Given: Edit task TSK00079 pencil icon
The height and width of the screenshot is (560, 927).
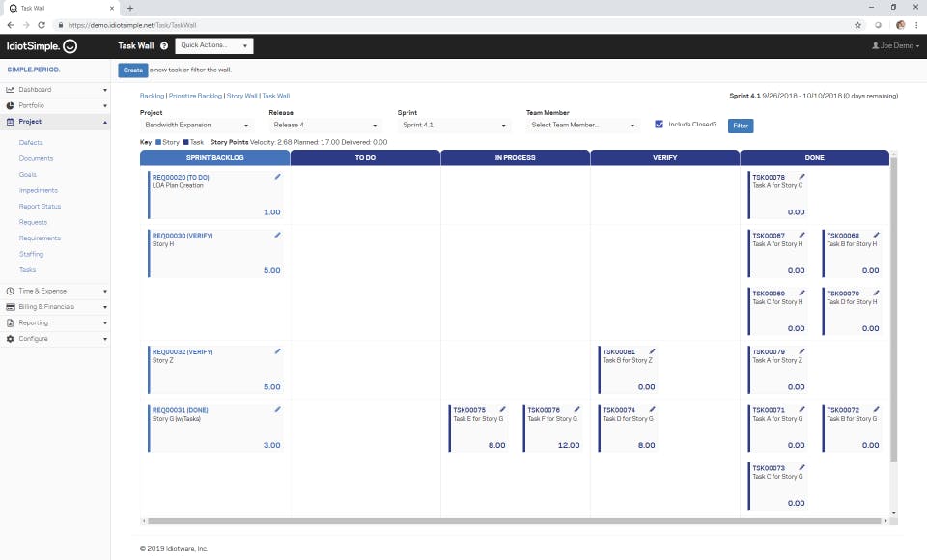Looking at the screenshot, I should [x=801, y=351].
